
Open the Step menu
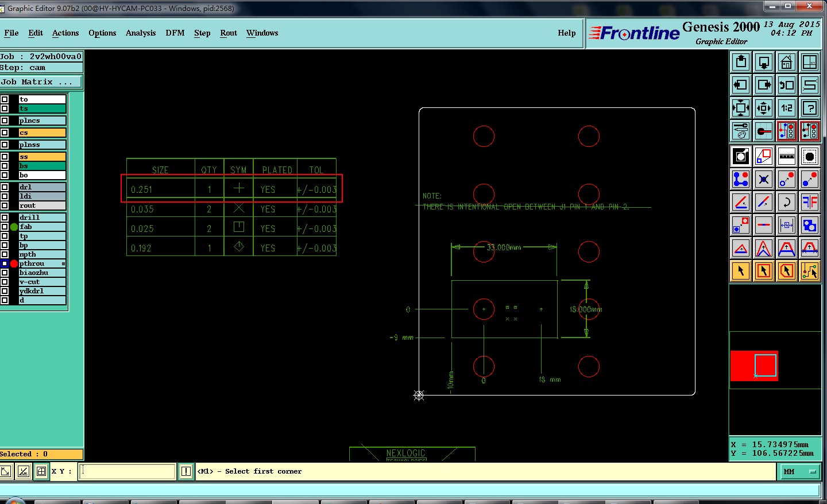(x=202, y=33)
